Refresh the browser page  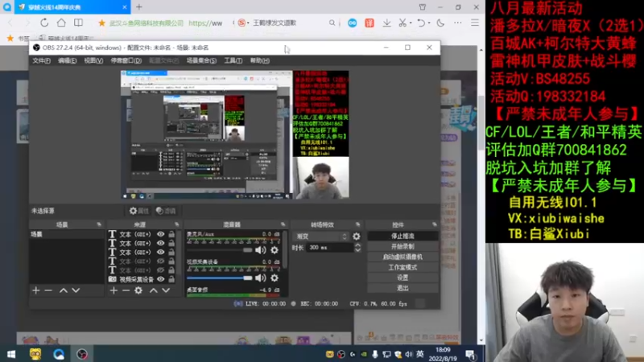[x=44, y=23]
